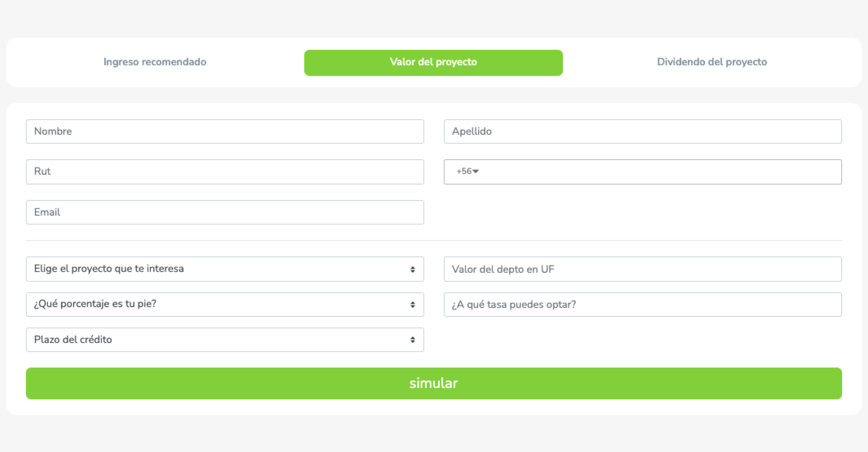Click the arrows icon on pie percentage selector

coord(413,305)
